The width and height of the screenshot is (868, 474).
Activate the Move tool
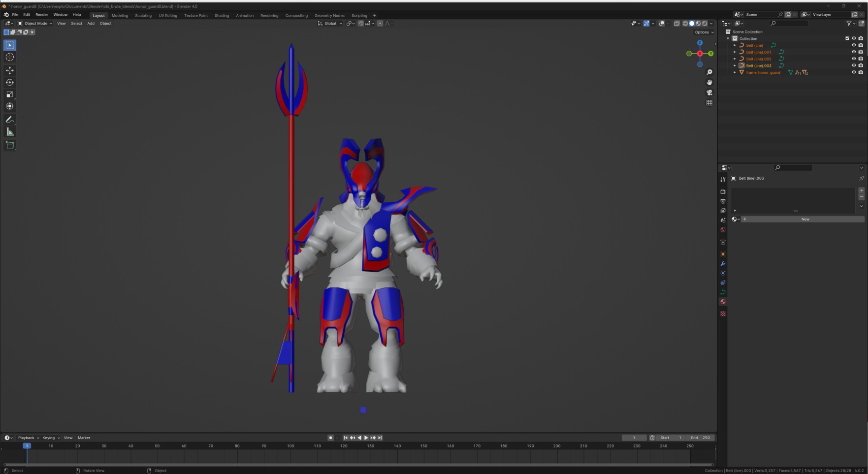point(10,70)
